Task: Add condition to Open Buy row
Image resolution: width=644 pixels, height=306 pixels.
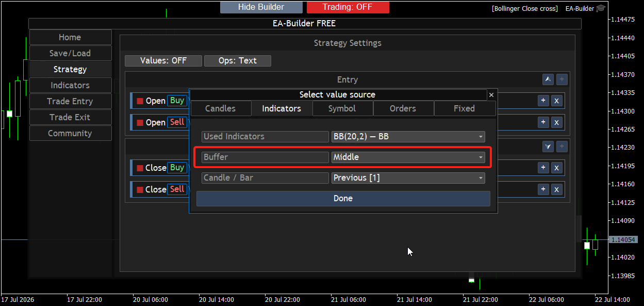Action: pos(543,101)
